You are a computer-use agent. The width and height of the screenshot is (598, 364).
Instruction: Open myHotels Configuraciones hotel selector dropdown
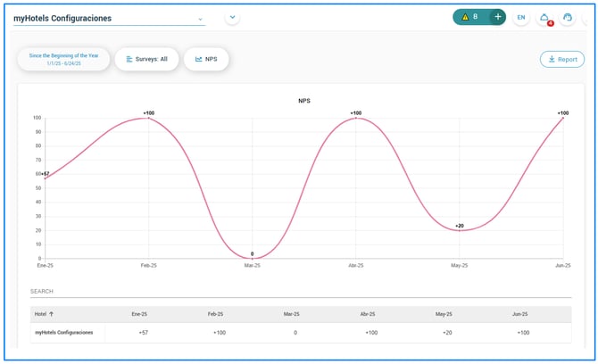point(109,19)
